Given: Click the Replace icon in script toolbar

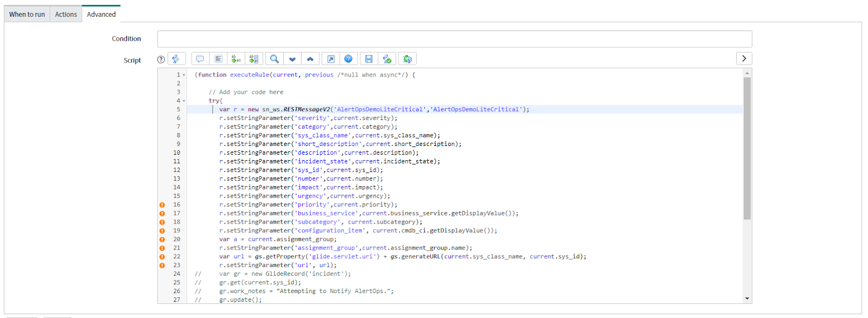Looking at the screenshot, I should tap(236, 59).
